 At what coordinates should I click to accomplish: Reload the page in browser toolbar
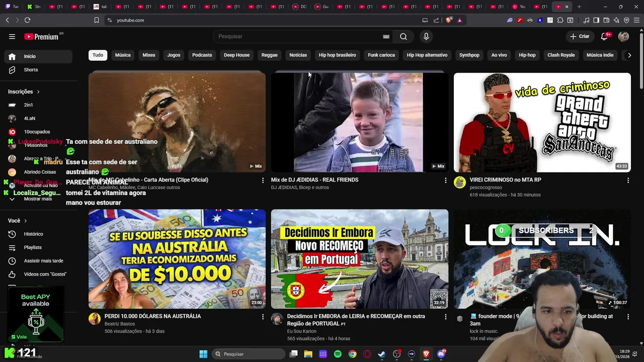click(x=27, y=20)
